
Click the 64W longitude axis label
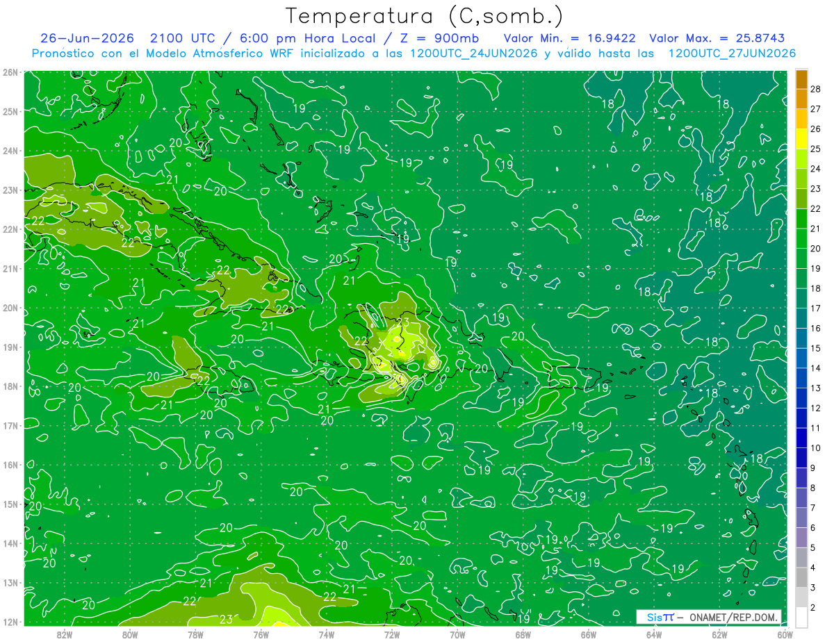[x=654, y=634]
